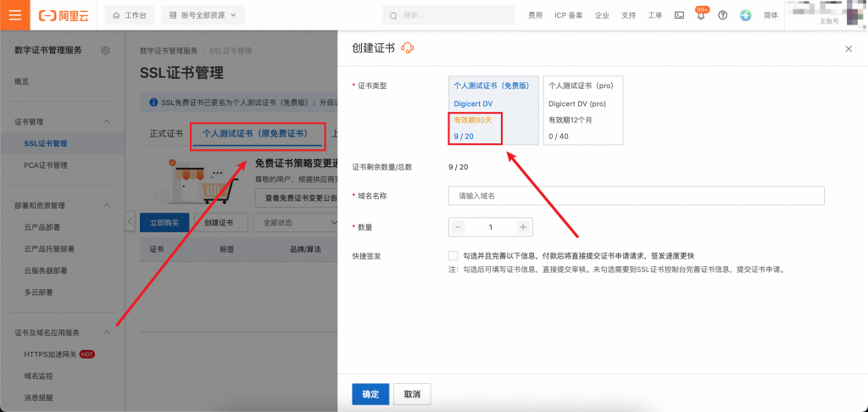
Task: Click the quantity value field
Action: coord(491,227)
